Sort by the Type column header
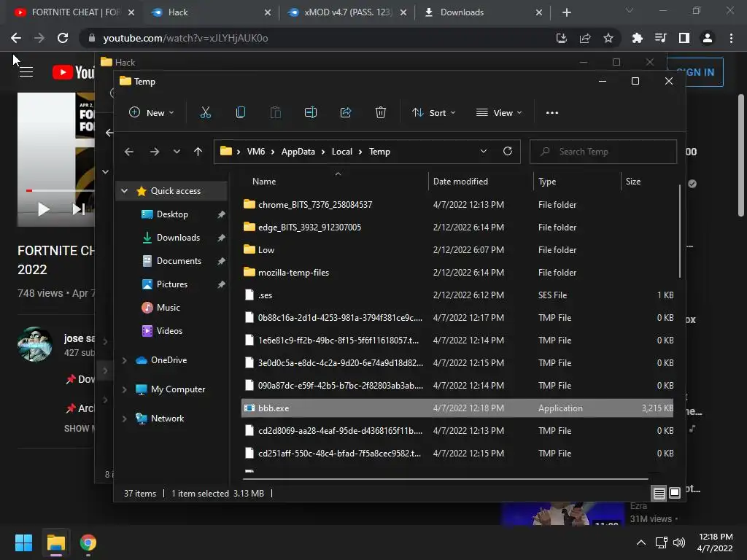This screenshot has height=560, width=747. 577,182
